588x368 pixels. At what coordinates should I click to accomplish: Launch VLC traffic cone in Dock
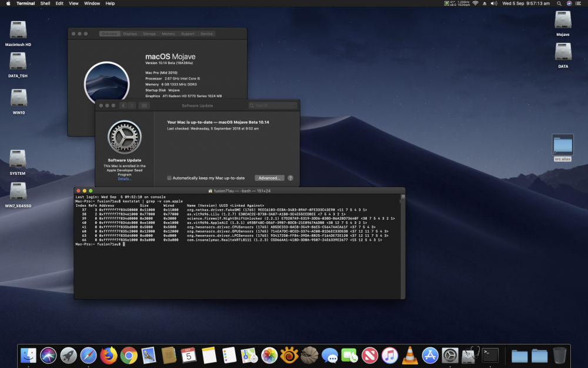410,355
